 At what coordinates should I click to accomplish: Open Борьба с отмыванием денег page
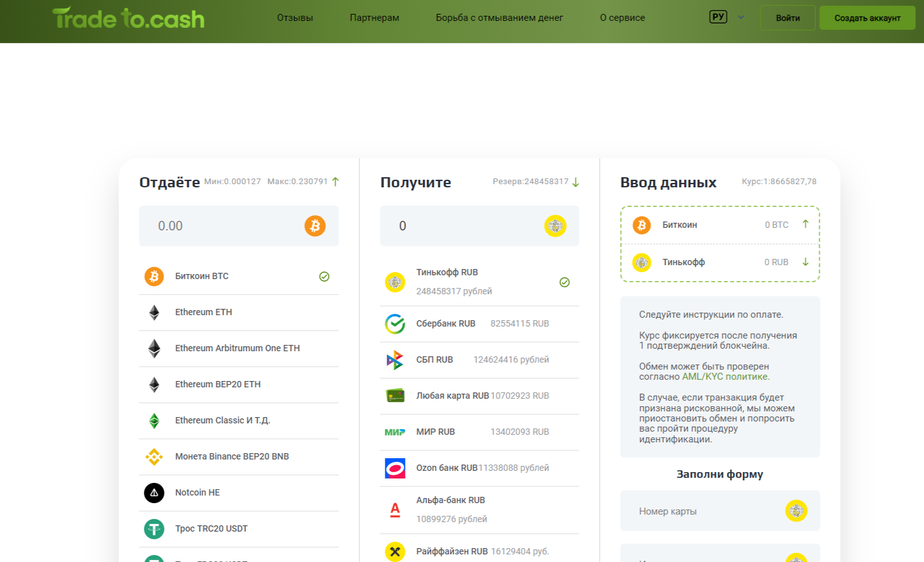pyautogui.click(x=500, y=18)
